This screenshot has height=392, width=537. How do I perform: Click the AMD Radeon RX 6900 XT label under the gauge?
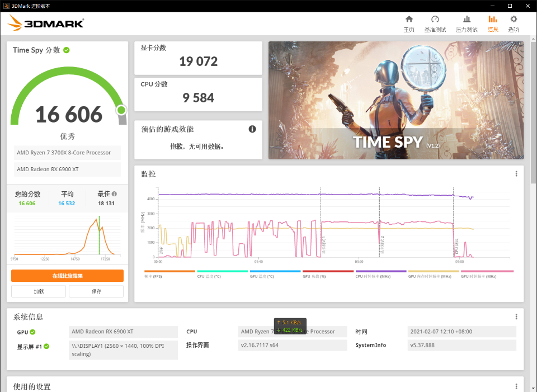(67, 169)
